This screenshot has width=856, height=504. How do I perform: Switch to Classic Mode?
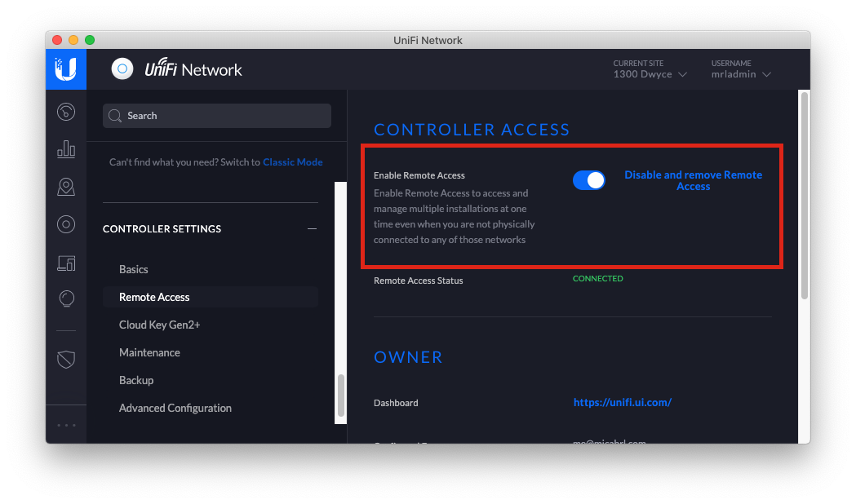click(x=292, y=161)
